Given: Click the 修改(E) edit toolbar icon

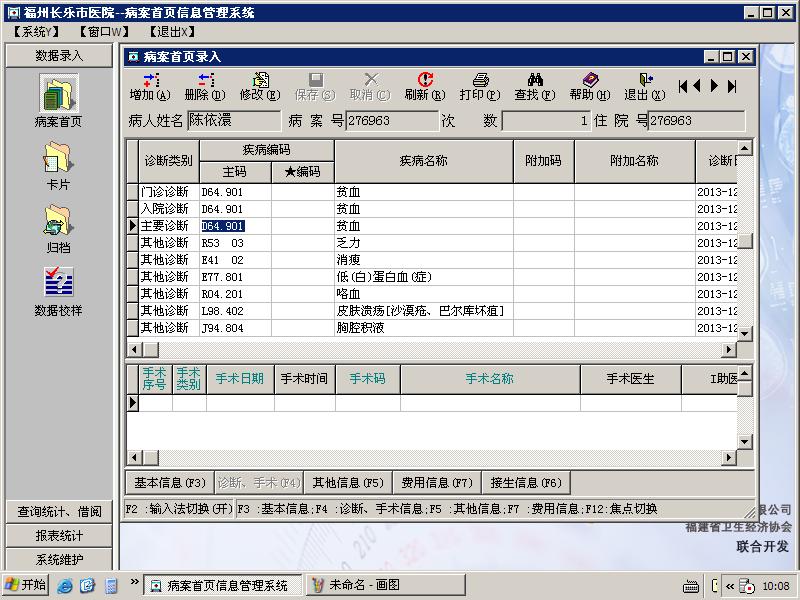Looking at the screenshot, I should pos(260,87).
